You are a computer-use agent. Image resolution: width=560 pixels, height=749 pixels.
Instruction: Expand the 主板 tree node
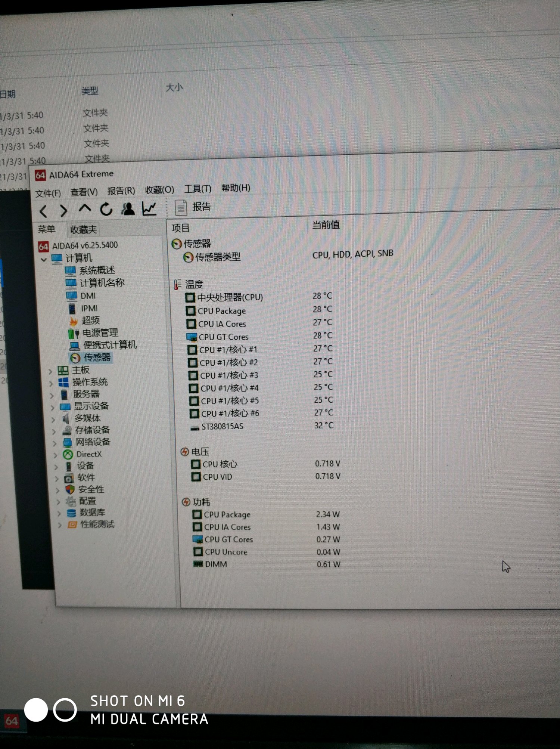click(50, 371)
